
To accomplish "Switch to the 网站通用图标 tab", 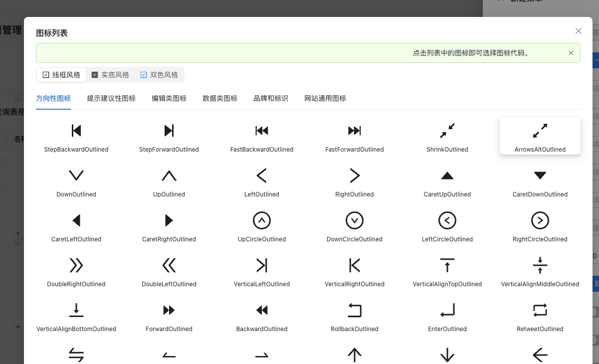I will pyautogui.click(x=325, y=98).
